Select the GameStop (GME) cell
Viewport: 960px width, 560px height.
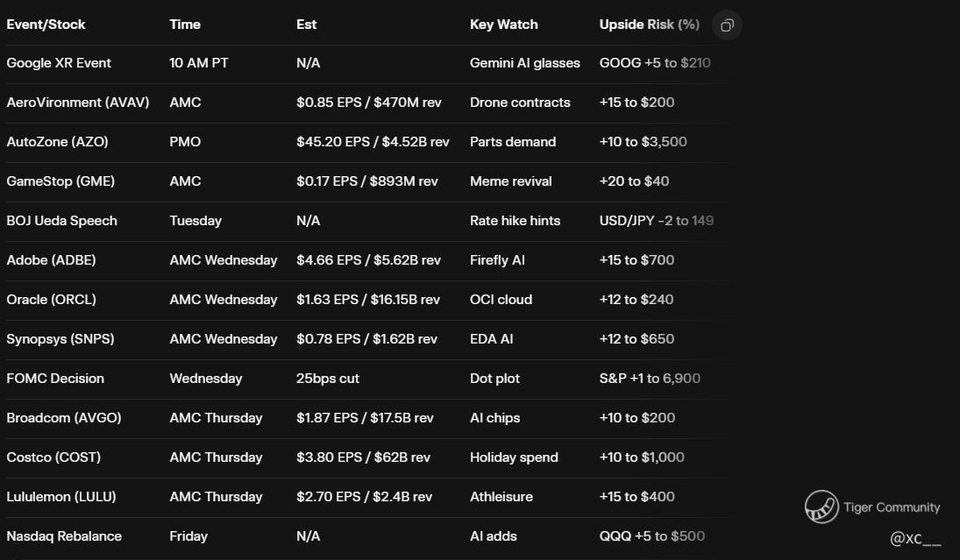60,181
